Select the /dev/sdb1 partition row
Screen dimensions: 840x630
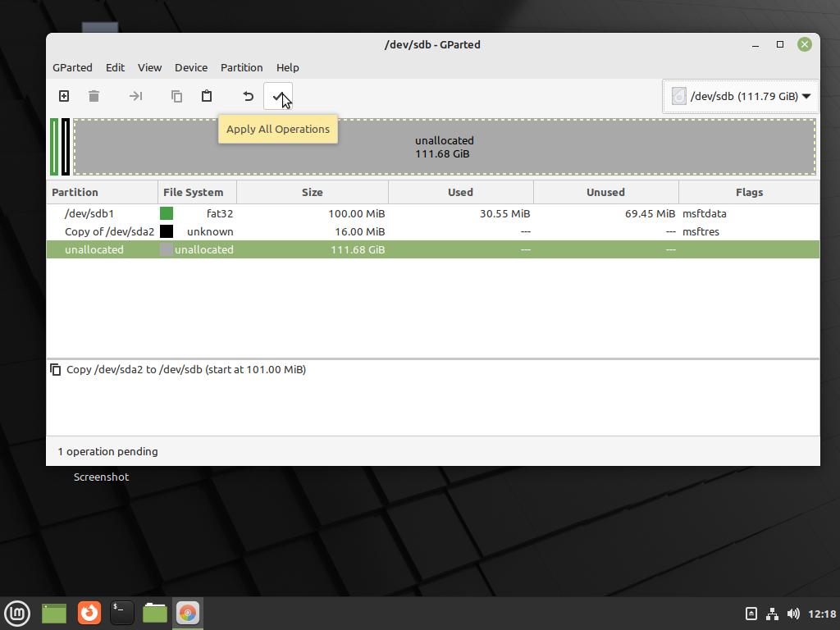pyautogui.click(x=89, y=213)
